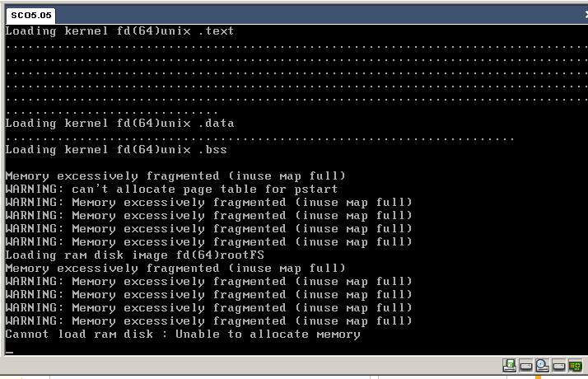
Task: Click the dotted progress row under .data
Action: click(259, 137)
